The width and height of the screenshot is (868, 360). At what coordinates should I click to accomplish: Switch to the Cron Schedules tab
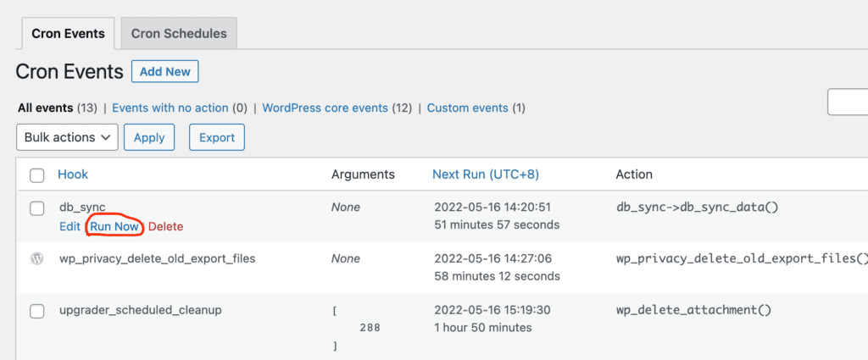click(179, 33)
